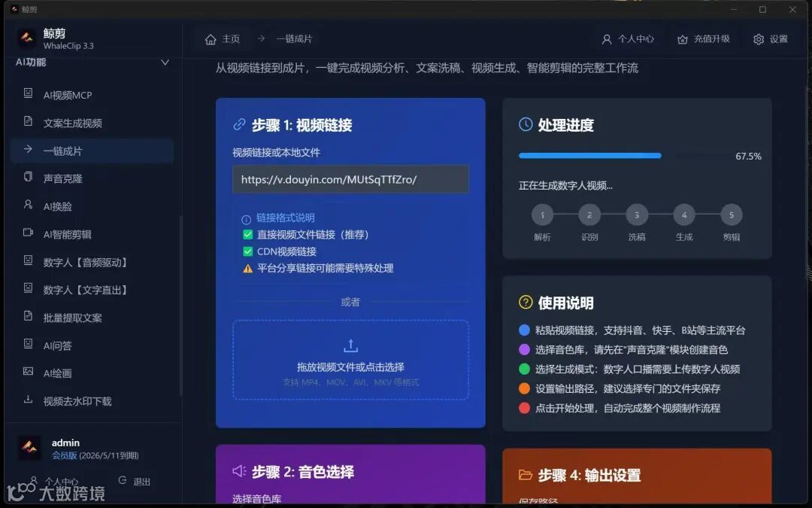Click 充值升级 button
This screenshot has height=508, width=812.
click(704, 39)
